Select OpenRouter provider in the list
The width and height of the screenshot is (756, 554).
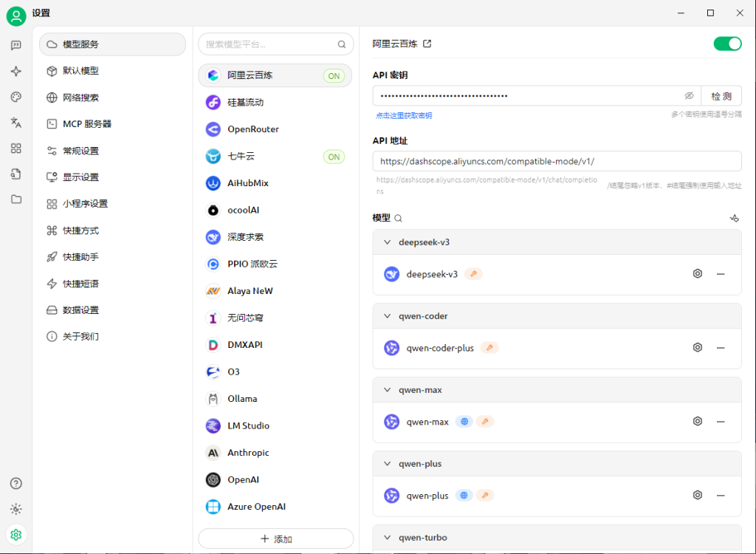pyautogui.click(x=253, y=129)
